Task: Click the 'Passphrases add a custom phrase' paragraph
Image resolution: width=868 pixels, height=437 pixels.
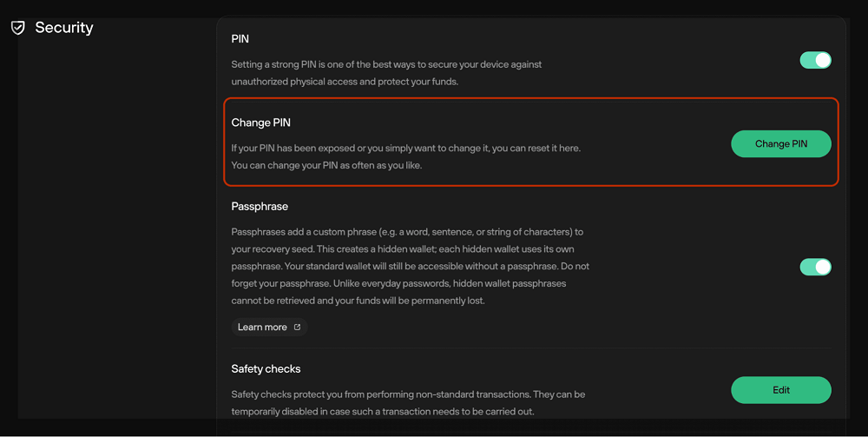Action: pos(411,266)
